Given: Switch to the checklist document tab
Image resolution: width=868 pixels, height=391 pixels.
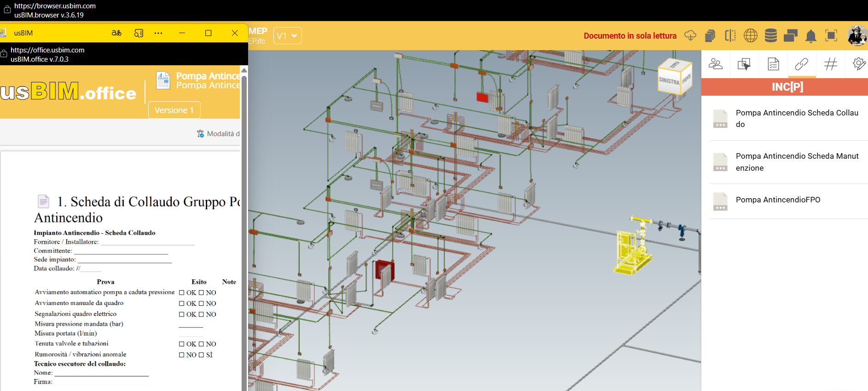Looking at the screenshot, I should coord(773,64).
